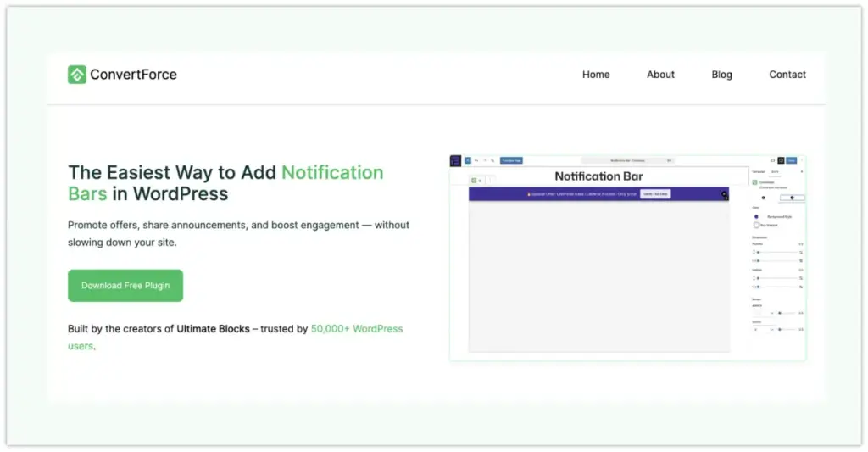Click the blue block inserter icon in preview
This screenshot has height=452, width=868.
[x=468, y=160]
